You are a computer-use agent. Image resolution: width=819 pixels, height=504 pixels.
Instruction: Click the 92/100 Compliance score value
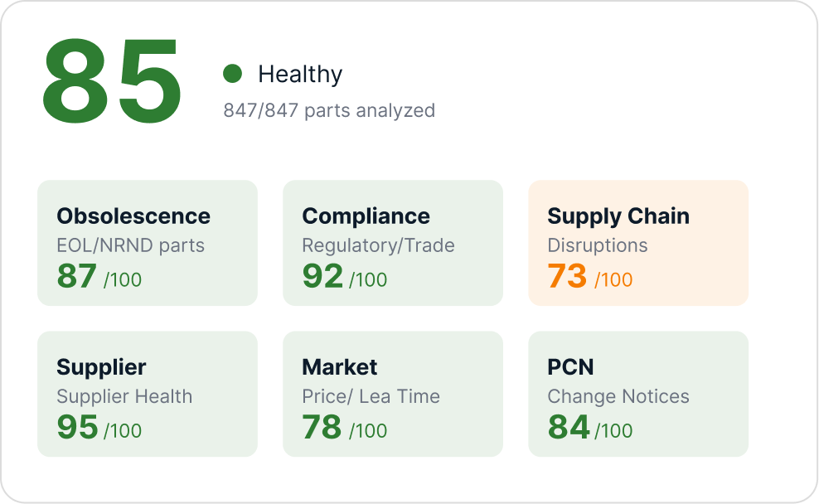click(342, 278)
